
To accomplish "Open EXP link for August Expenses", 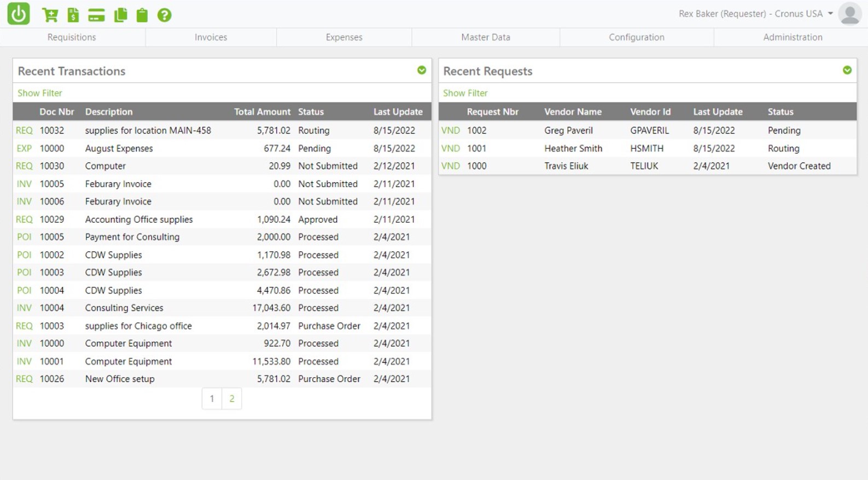I will pos(24,148).
